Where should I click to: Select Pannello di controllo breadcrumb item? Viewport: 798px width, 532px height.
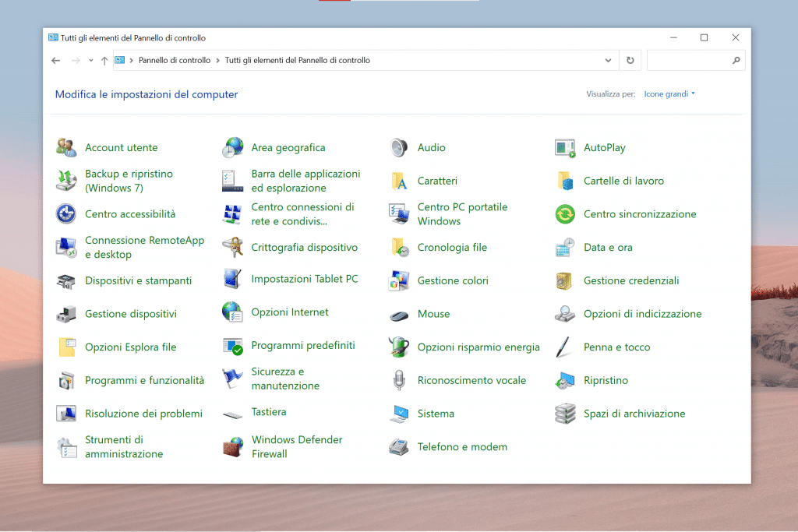(x=175, y=61)
